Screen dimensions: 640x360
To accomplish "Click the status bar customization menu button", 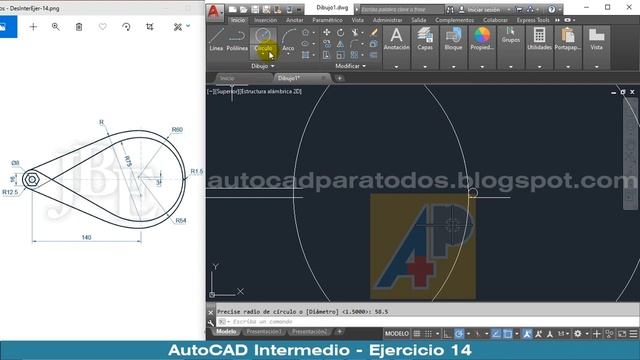I will pos(633,334).
